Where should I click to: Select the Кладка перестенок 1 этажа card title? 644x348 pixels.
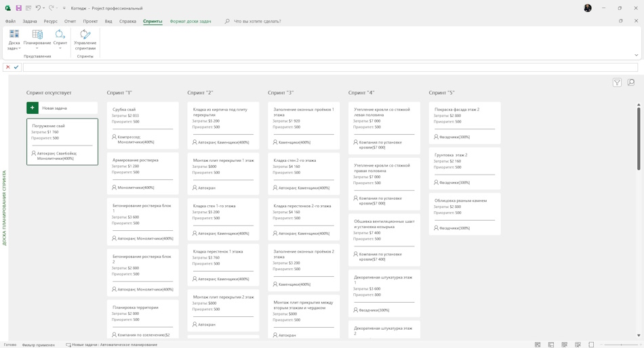218,251
